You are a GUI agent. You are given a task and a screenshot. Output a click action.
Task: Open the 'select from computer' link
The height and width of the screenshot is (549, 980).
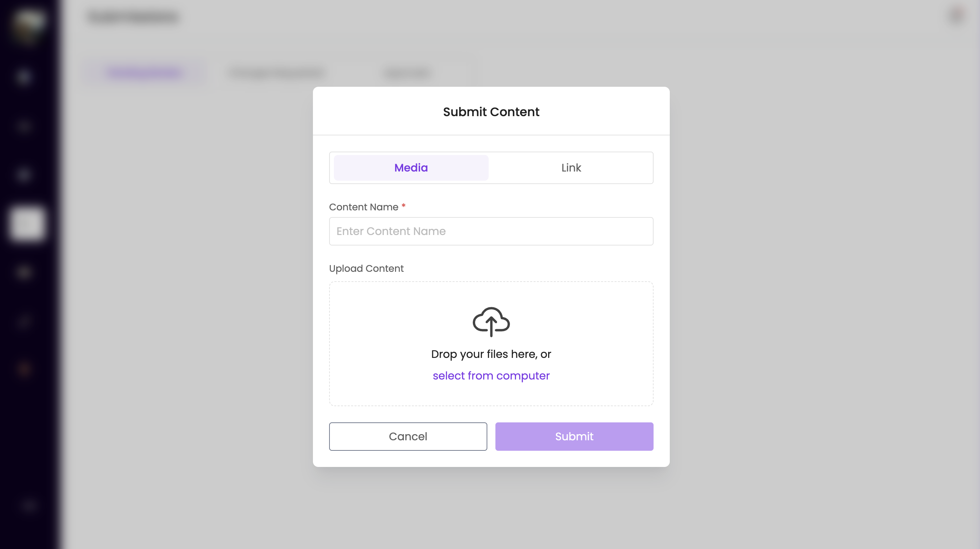coord(491,376)
